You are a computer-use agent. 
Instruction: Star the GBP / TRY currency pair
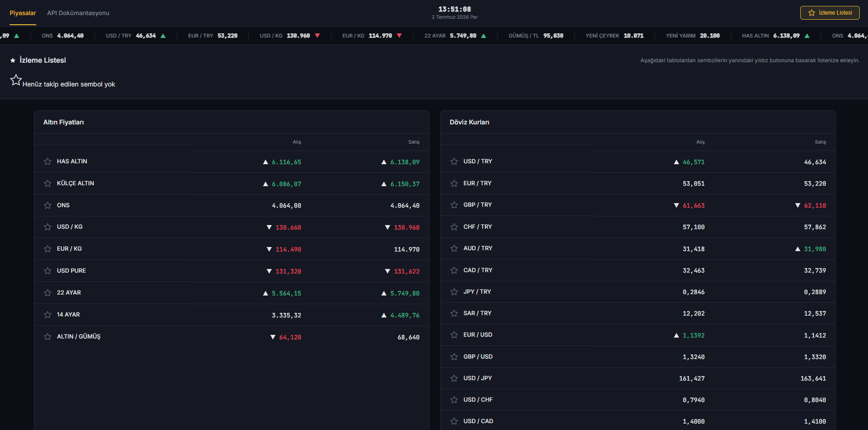coord(454,205)
